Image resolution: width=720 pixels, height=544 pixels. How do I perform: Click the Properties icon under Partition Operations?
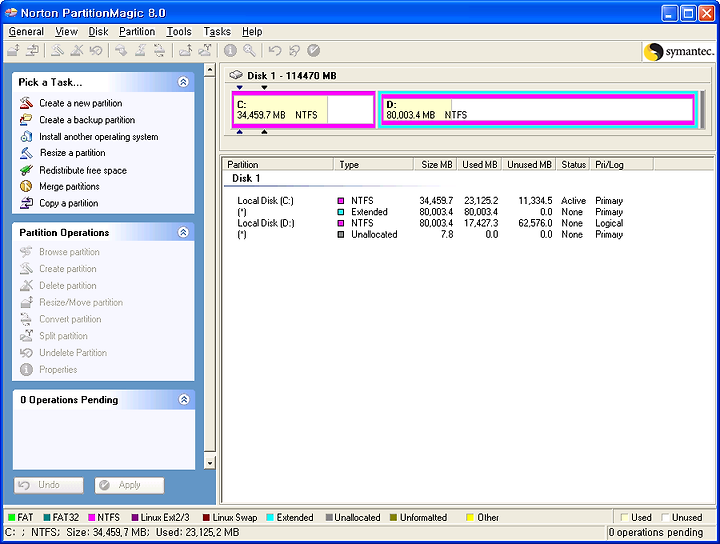pos(26,369)
